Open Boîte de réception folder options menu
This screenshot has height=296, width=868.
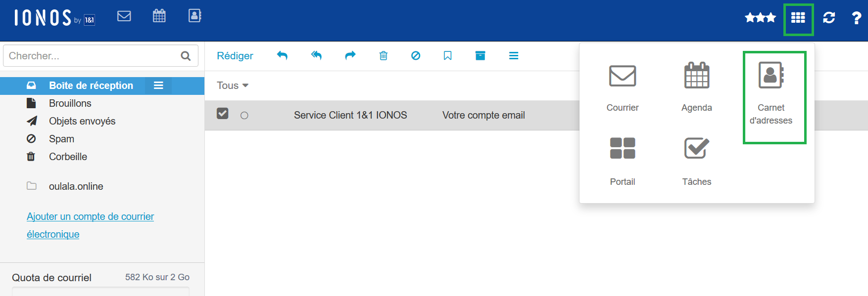point(158,85)
